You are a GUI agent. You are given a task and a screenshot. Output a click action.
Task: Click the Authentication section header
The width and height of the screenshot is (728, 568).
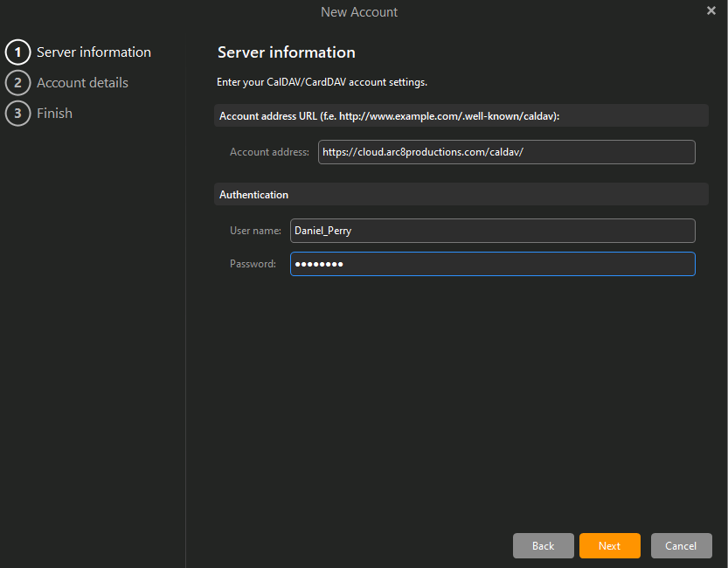(461, 195)
